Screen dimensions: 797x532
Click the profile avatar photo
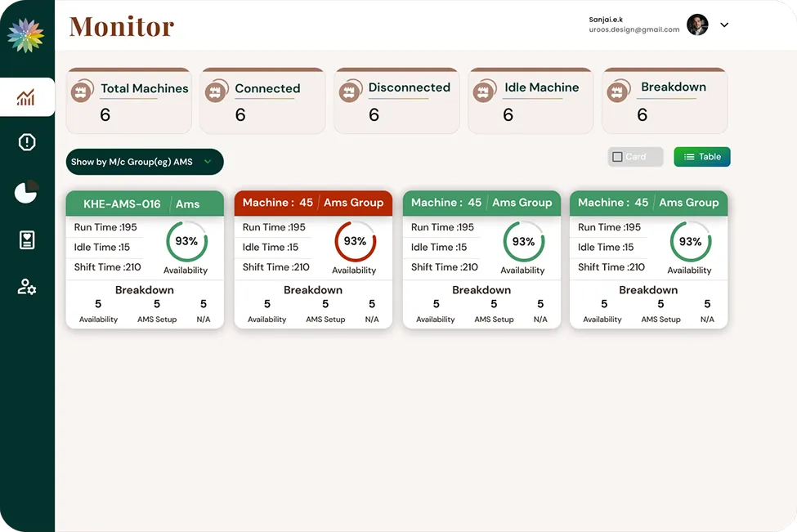pyautogui.click(x=697, y=25)
